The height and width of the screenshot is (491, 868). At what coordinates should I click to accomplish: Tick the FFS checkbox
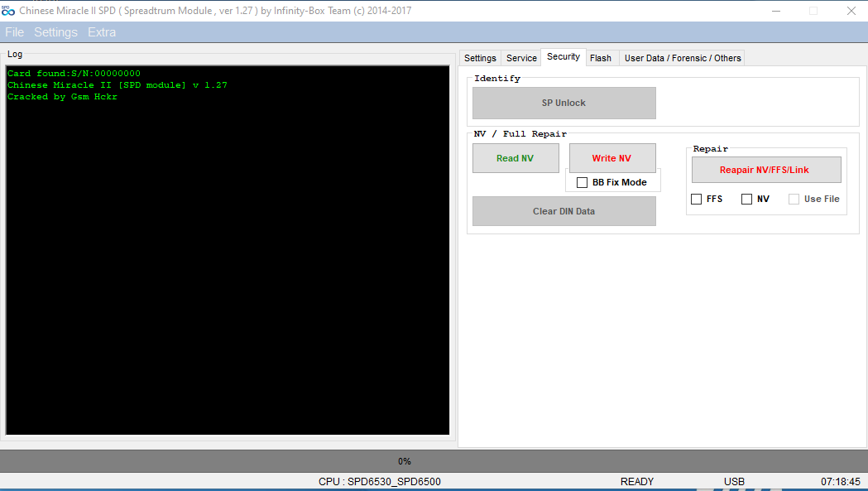(x=697, y=199)
